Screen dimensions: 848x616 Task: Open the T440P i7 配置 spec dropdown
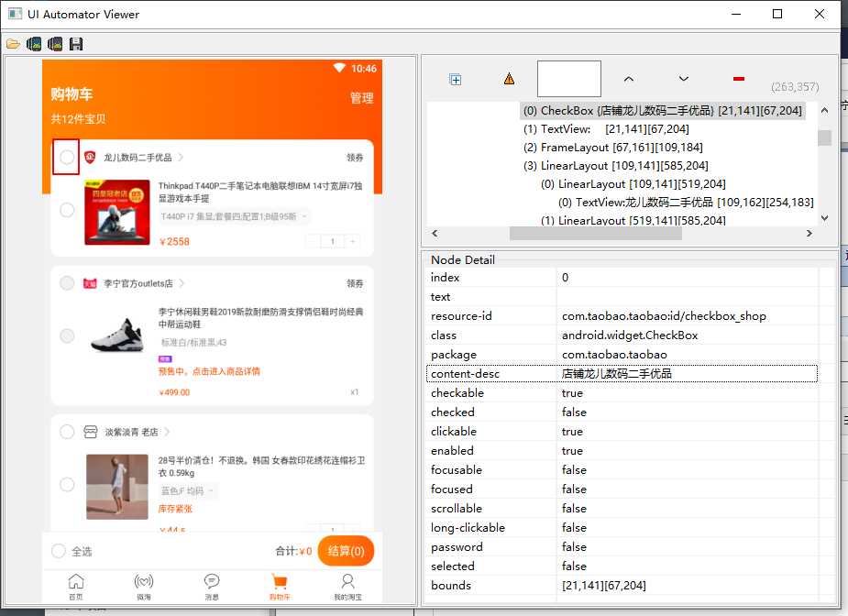point(234,217)
